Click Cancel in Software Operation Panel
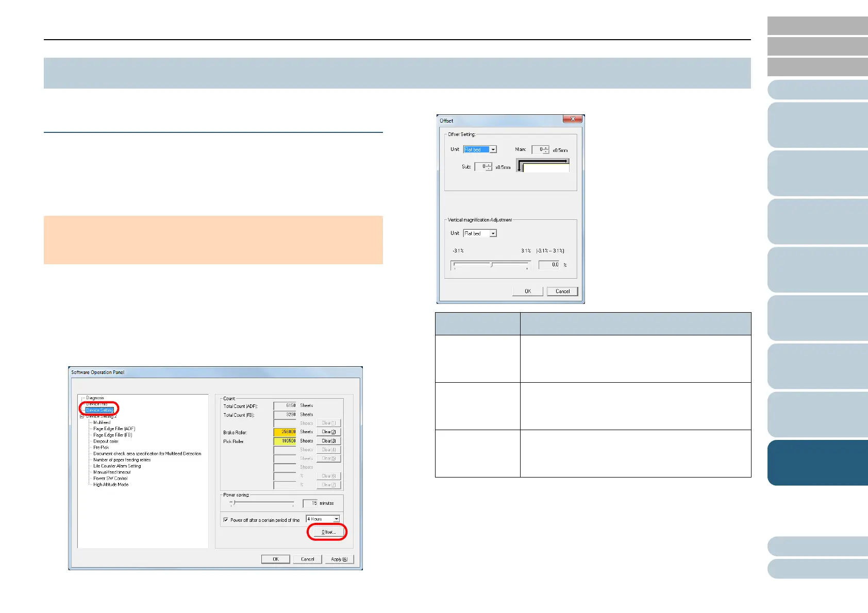This screenshot has width=868, height=613. pos(307,559)
